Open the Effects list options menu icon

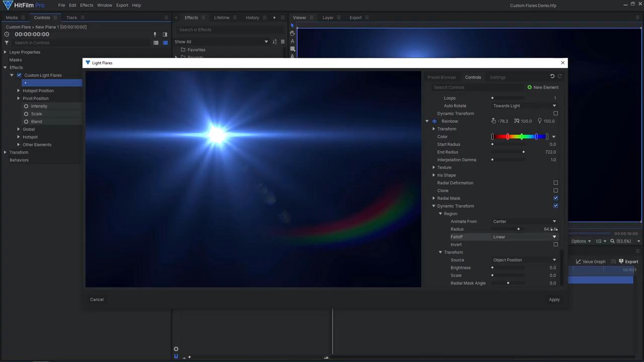(x=283, y=42)
